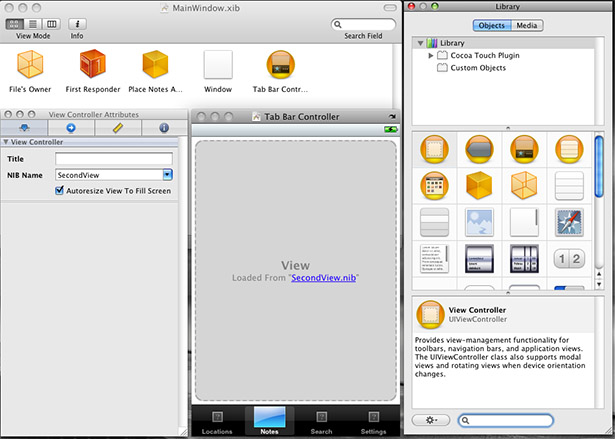This screenshot has width=615, height=439.
Task: Open the NIB Name dropdown arrow
Action: 167,175
